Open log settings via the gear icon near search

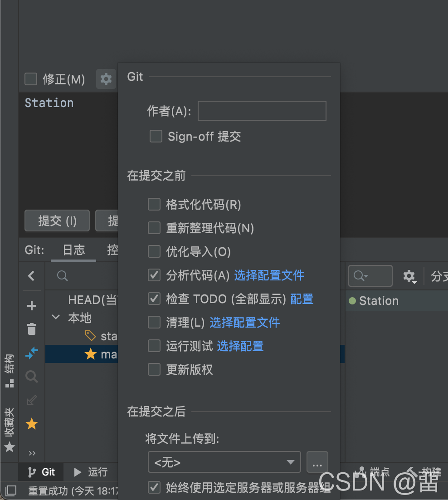pyautogui.click(x=409, y=276)
